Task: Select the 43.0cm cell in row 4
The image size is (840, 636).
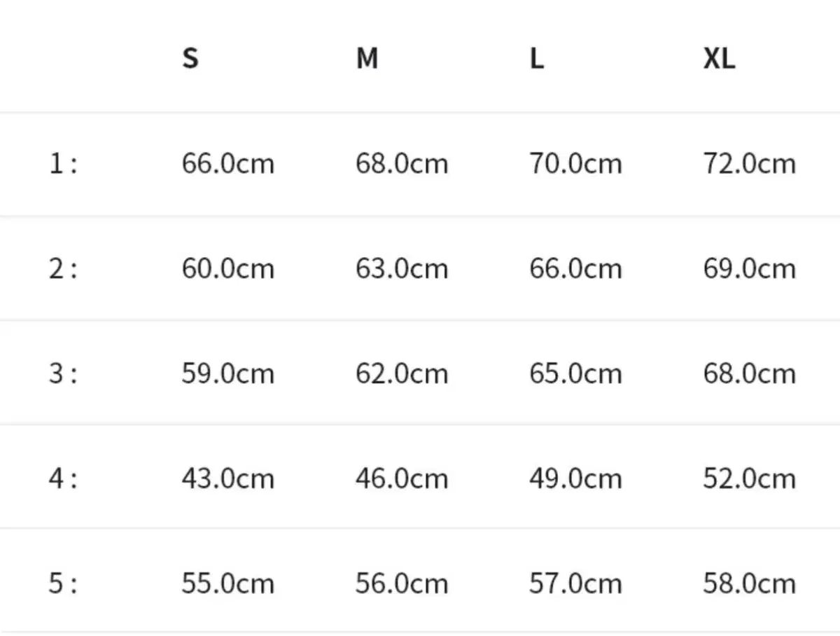Action: (x=227, y=478)
